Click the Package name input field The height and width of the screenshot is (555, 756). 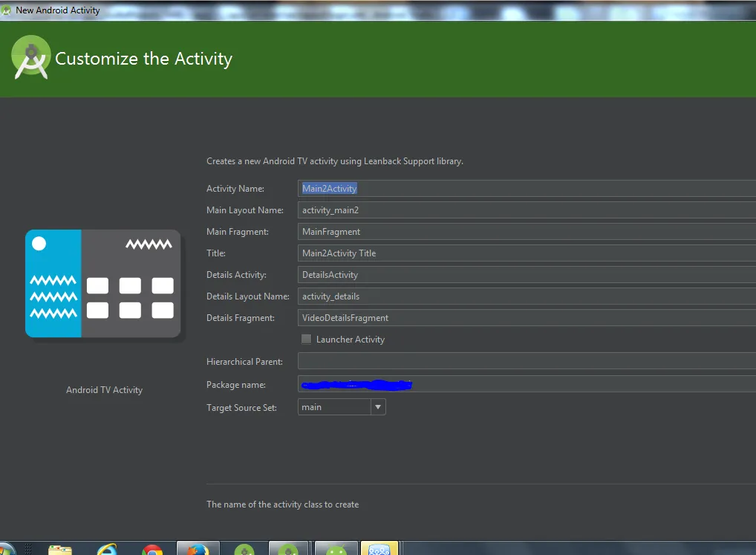[527, 384]
